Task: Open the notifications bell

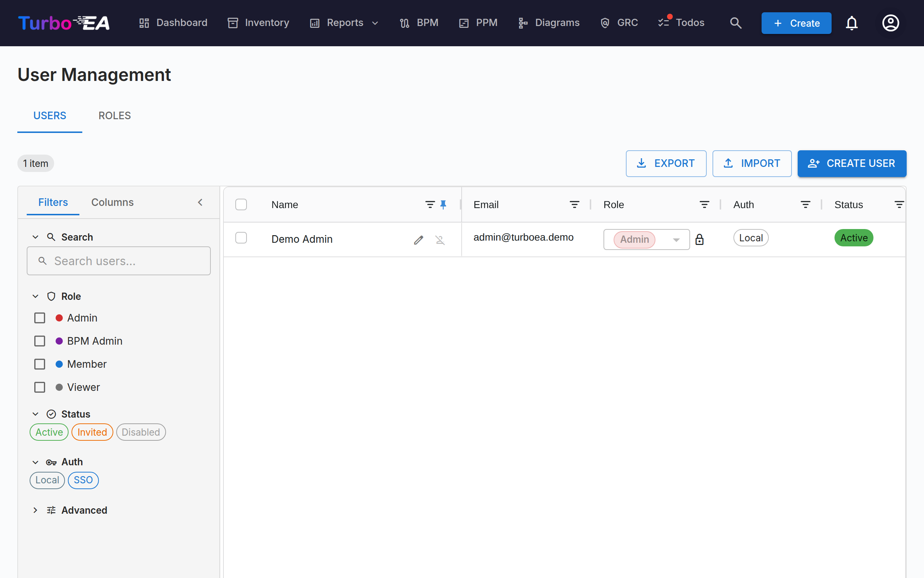Action: click(x=851, y=23)
